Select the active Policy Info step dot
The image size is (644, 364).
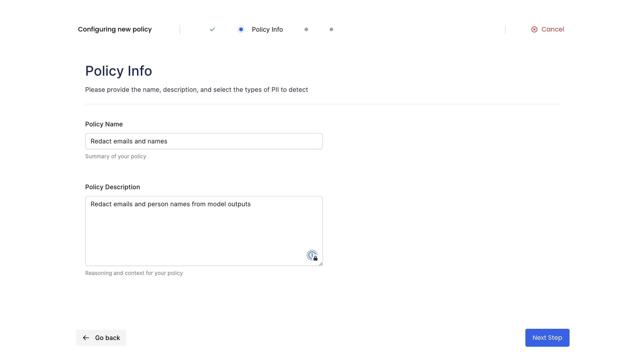coord(241,30)
